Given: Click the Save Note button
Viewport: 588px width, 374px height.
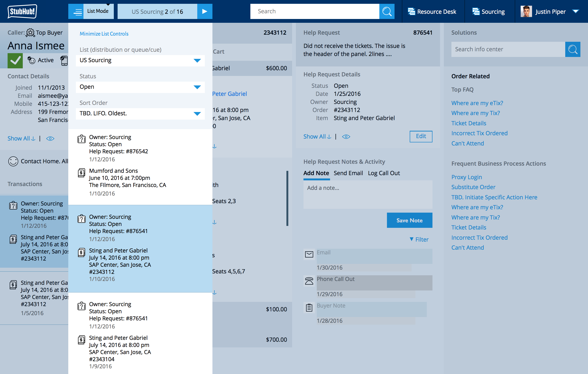Looking at the screenshot, I should (x=409, y=220).
